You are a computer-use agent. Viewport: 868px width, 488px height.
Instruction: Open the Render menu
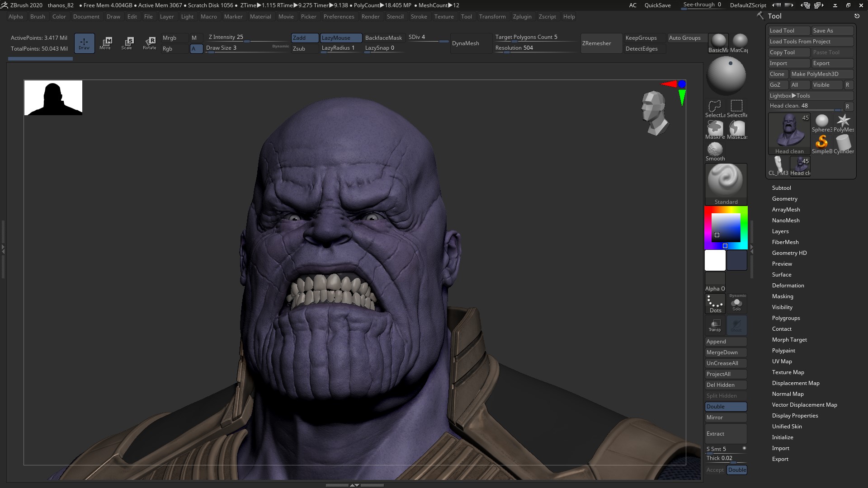(x=370, y=17)
